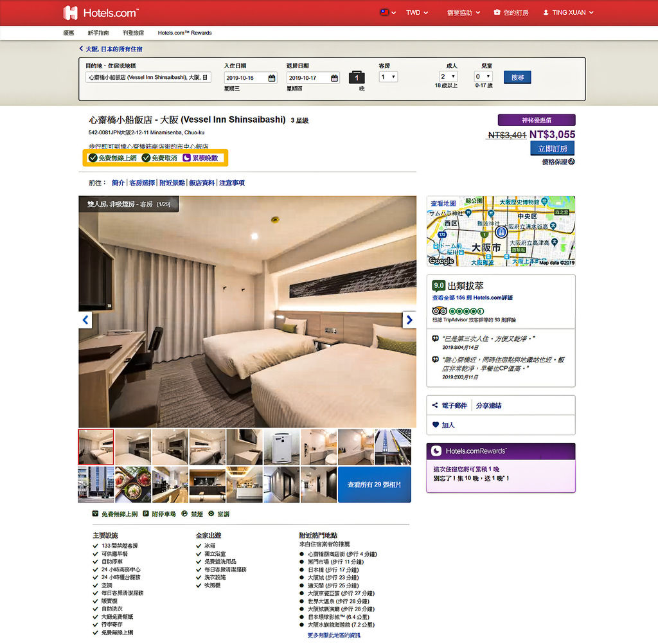Image resolution: width=658 pixels, height=644 pixels.
Task: Go back to 大阪, 日本的所有住宿
Action: tap(111, 49)
